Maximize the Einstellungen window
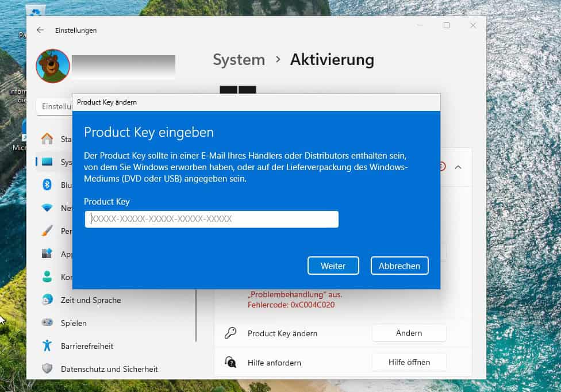Image resolution: width=561 pixels, height=392 pixels. point(447,25)
